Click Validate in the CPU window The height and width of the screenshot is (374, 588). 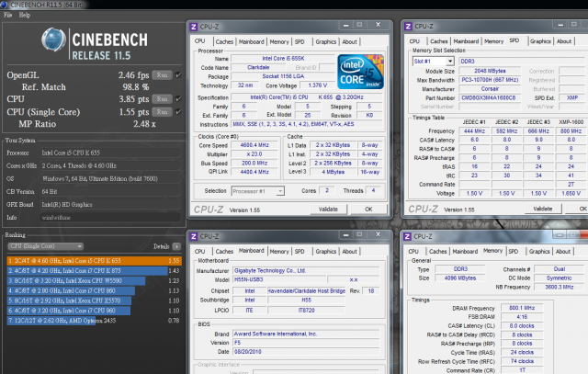[328, 210]
